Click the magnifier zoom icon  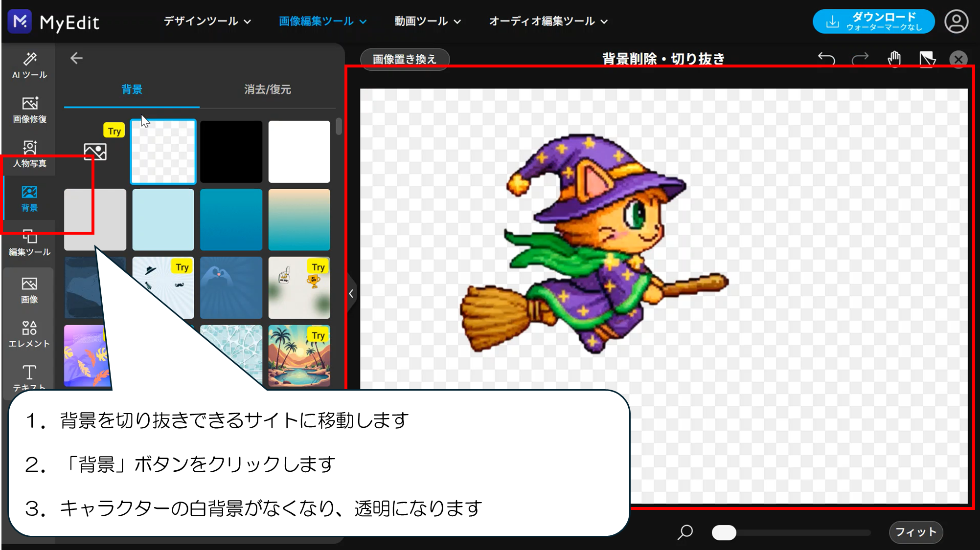click(x=685, y=532)
